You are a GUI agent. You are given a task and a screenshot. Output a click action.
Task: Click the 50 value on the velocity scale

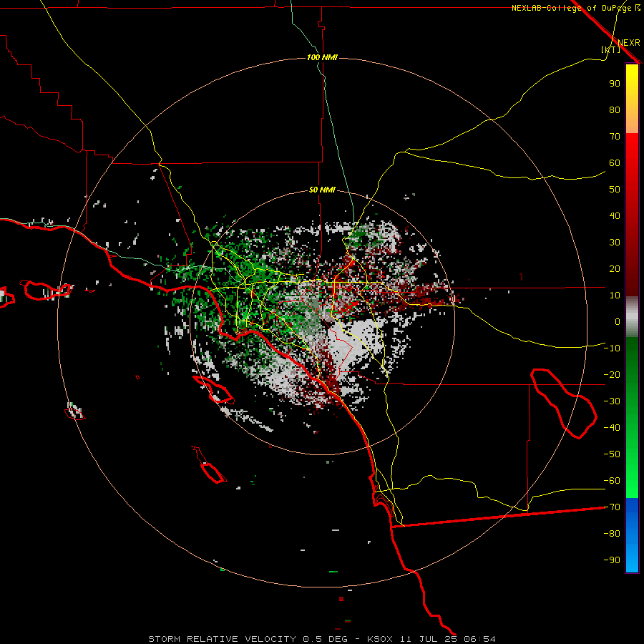(x=615, y=190)
